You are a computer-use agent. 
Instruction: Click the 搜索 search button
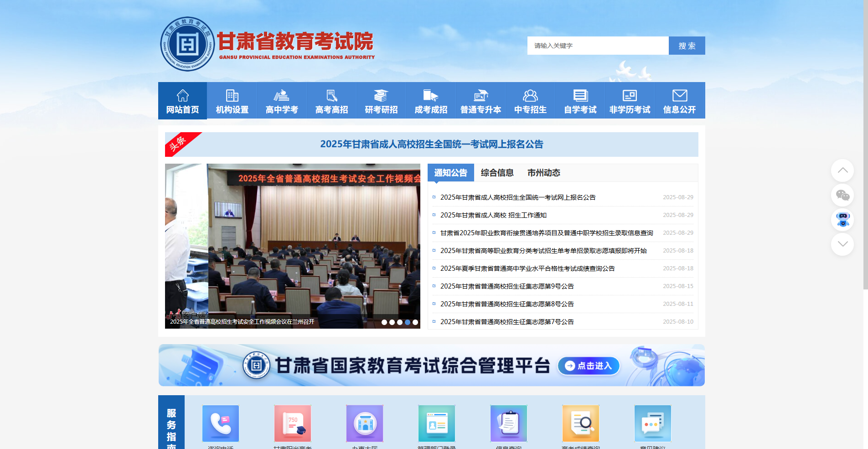[687, 46]
